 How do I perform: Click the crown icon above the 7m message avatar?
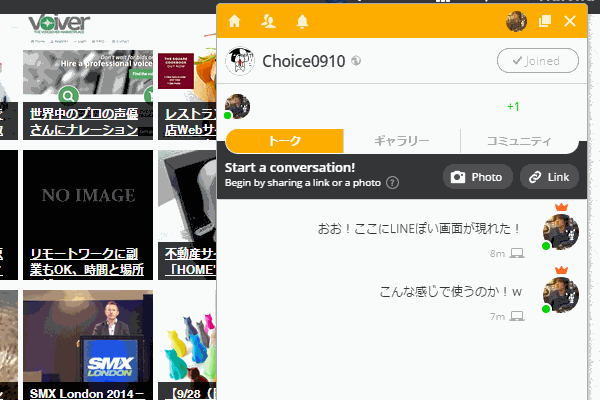pyautogui.click(x=561, y=270)
